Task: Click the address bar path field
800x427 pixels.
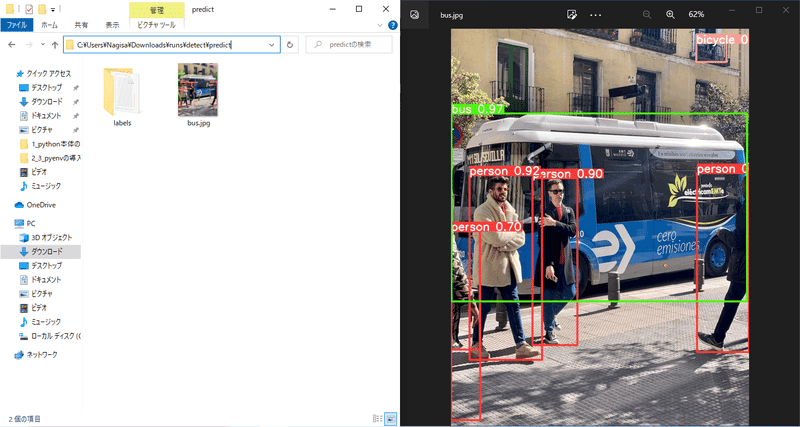Action: (172, 45)
